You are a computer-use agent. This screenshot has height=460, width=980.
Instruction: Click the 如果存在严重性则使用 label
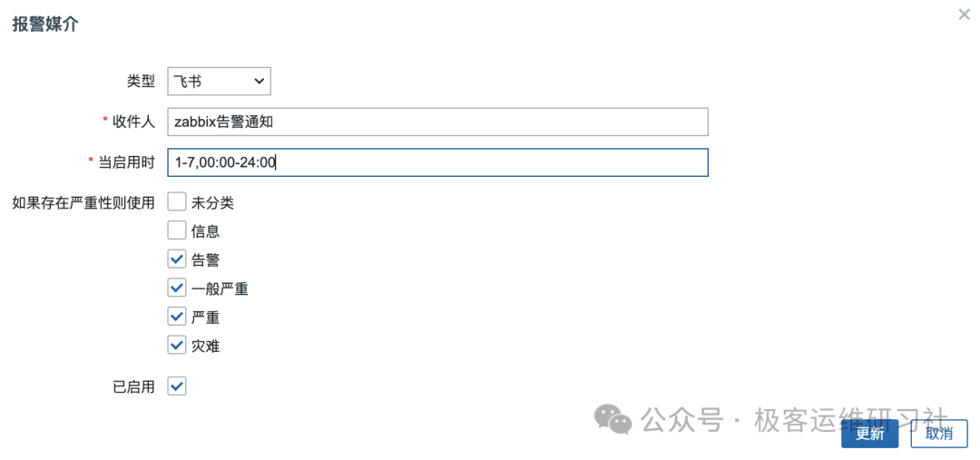point(83,202)
